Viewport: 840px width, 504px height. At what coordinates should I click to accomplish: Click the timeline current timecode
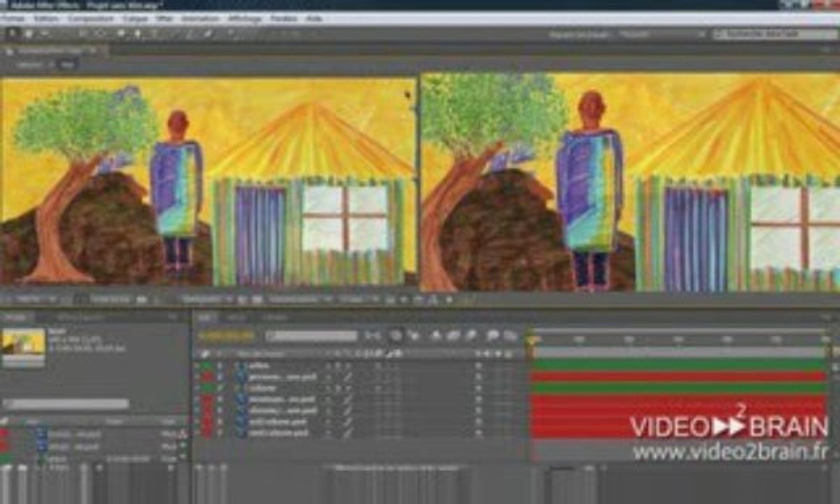click(x=225, y=336)
